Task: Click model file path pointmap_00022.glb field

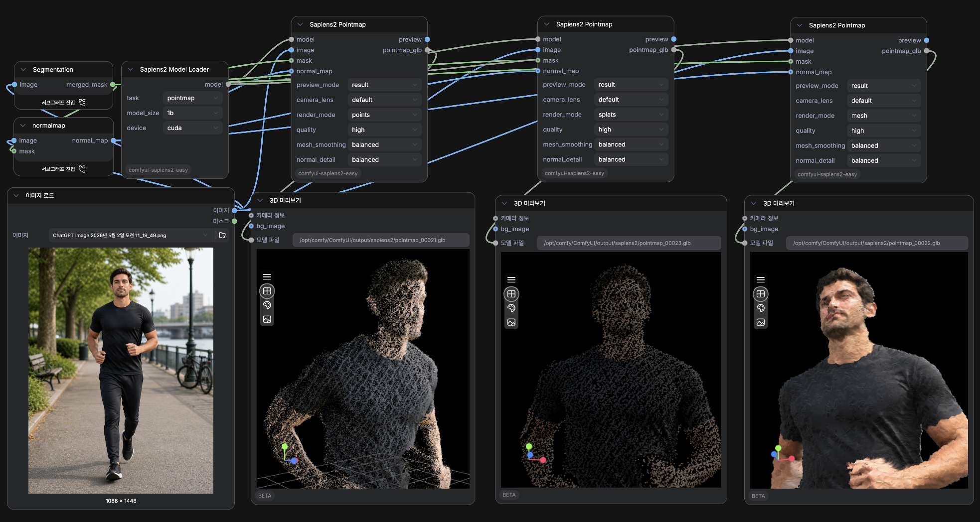Action: point(877,243)
